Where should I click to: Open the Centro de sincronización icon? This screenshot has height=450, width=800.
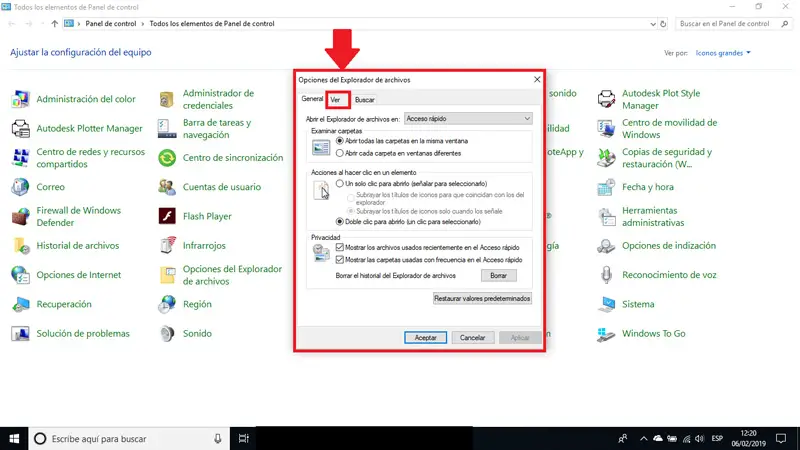[167, 158]
